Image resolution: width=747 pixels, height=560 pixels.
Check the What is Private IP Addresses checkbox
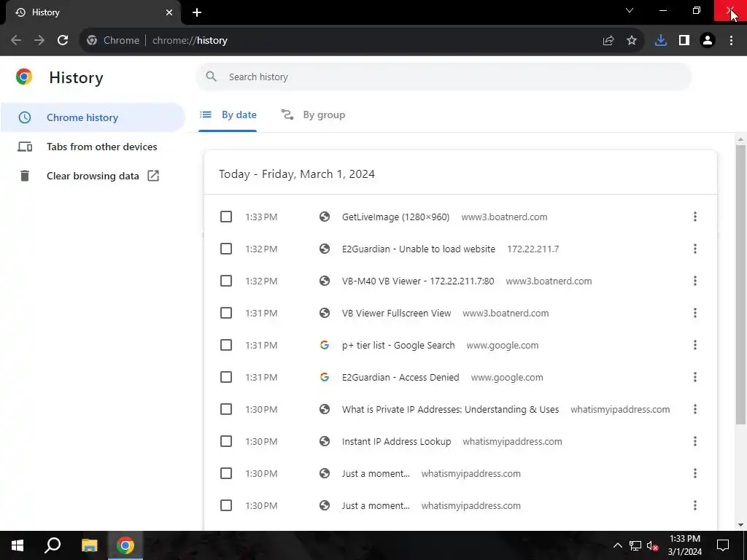tap(226, 409)
